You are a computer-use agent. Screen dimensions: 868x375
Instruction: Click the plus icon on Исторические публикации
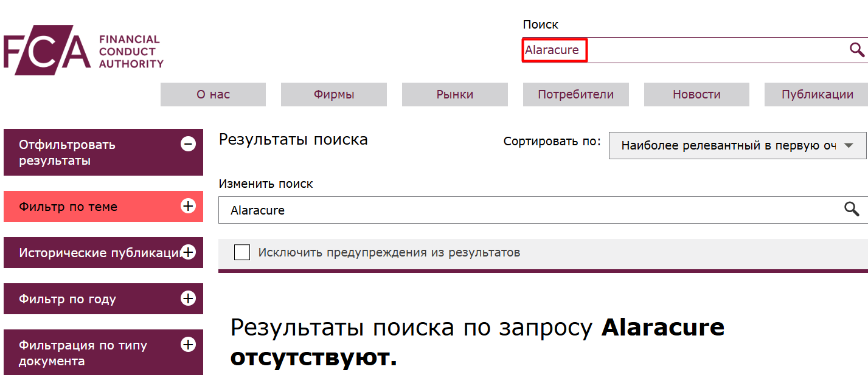pyautogui.click(x=188, y=252)
